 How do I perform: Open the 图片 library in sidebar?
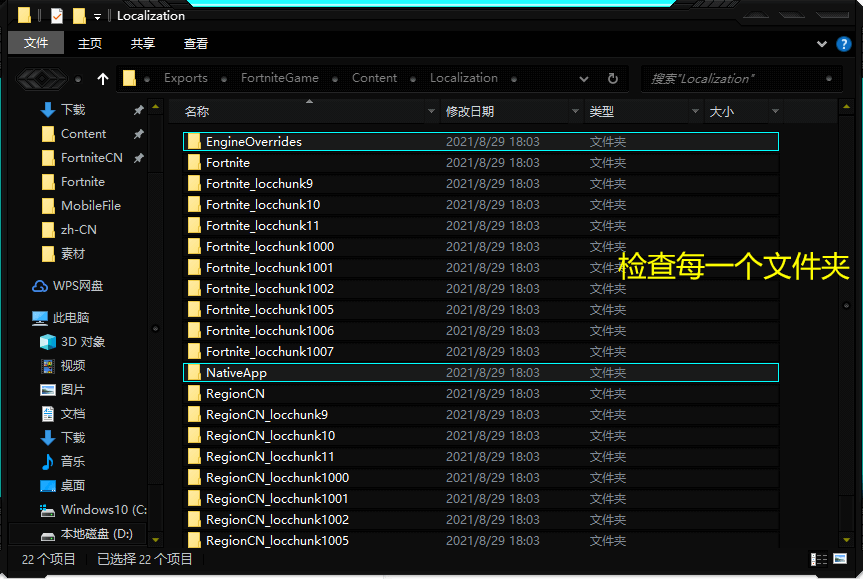point(64,390)
